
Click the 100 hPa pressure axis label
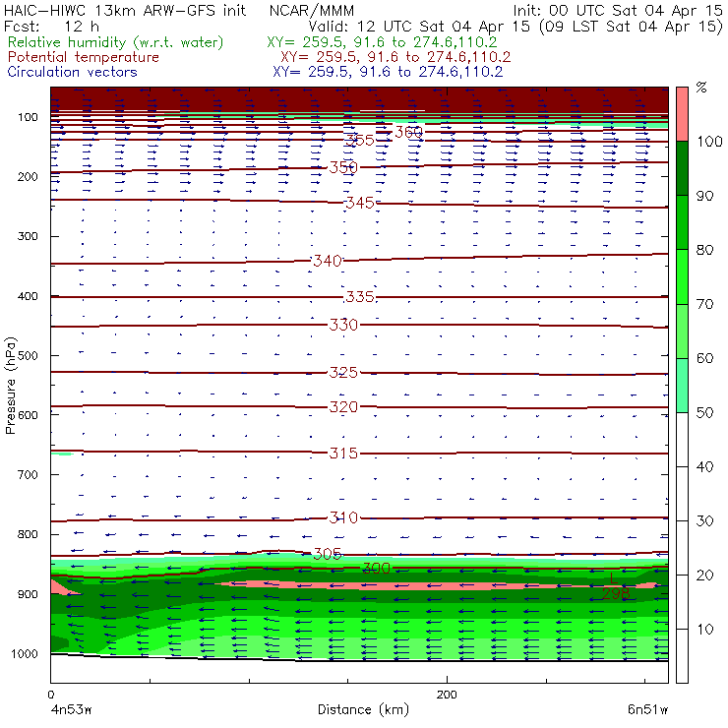(28, 117)
